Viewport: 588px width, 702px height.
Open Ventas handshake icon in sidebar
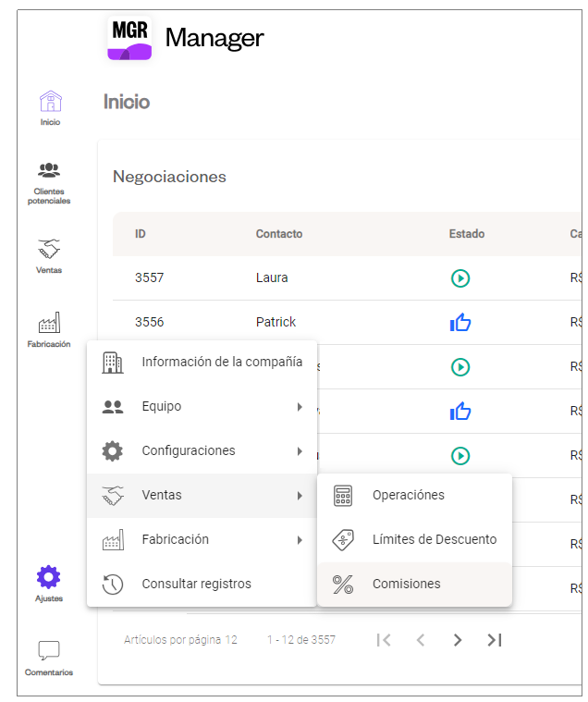[49, 249]
